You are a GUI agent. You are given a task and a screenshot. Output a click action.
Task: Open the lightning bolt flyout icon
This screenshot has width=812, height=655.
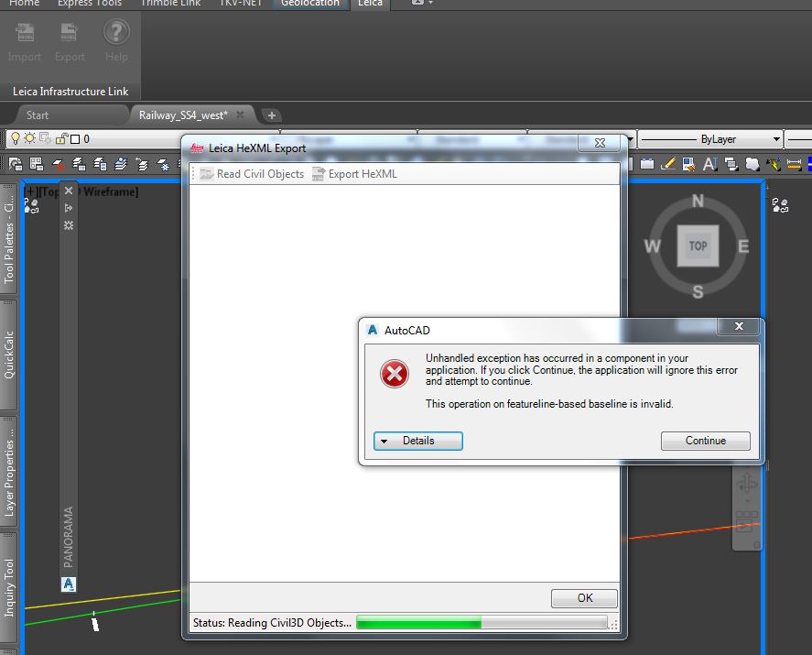[774, 164]
